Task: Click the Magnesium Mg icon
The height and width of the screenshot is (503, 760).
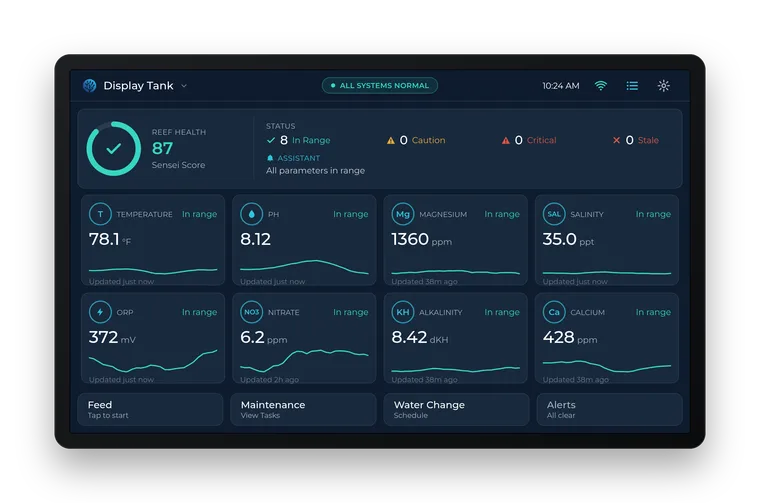Action: [x=403, y=214]
